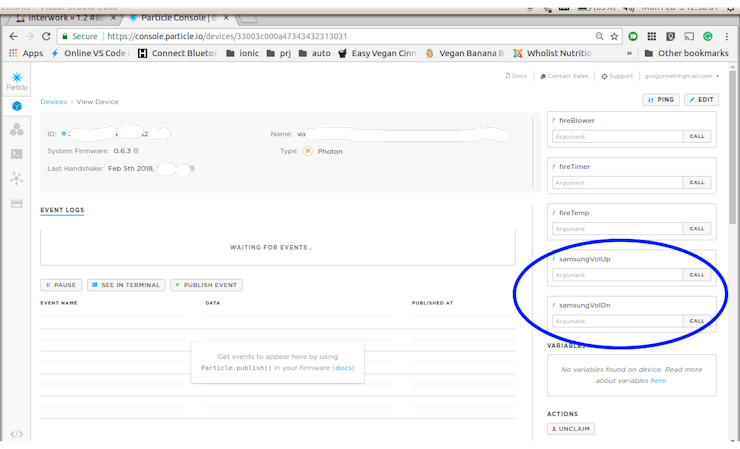The height and width of the screenshot is (449, 740).
Task: Open the Chrome three-dot menu
Action: 727,36
